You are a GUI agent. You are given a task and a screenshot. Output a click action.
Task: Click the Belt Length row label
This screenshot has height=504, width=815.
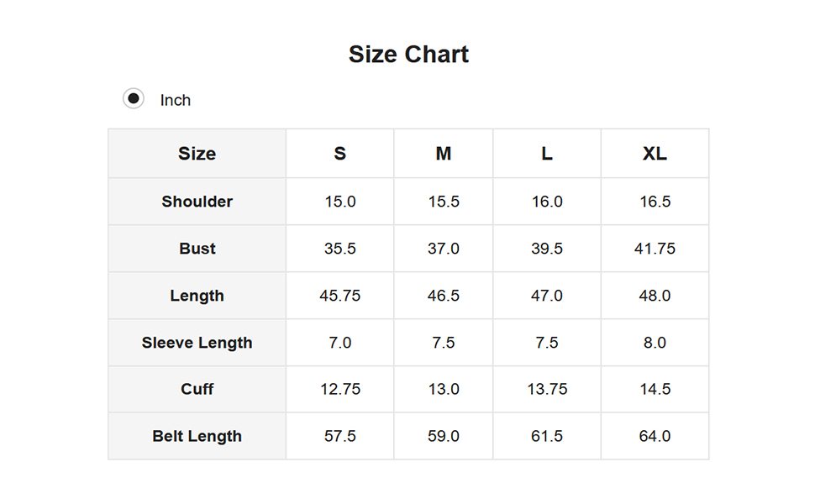197,436
